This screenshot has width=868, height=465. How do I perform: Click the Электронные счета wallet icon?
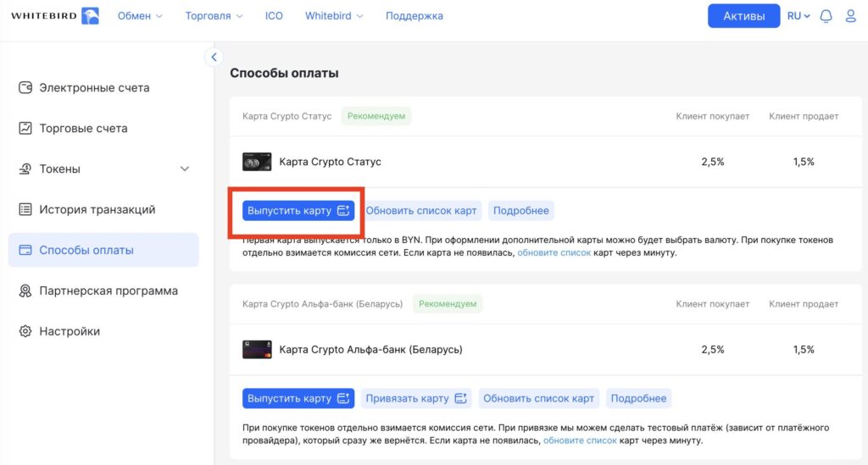(x=25, y=87)
